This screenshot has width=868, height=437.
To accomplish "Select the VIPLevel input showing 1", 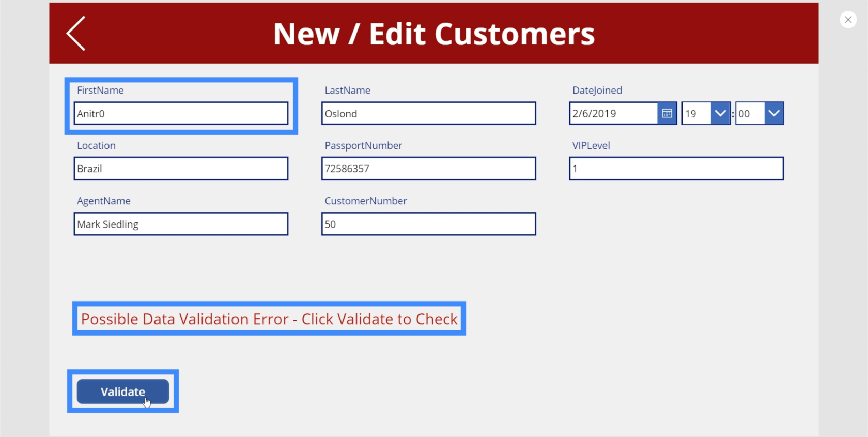I will (x=676, y=169).
